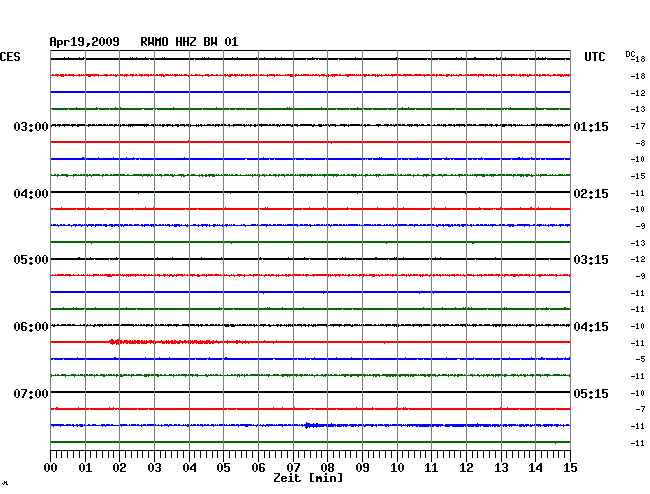Select minute tick label 03

coord(154,467)
